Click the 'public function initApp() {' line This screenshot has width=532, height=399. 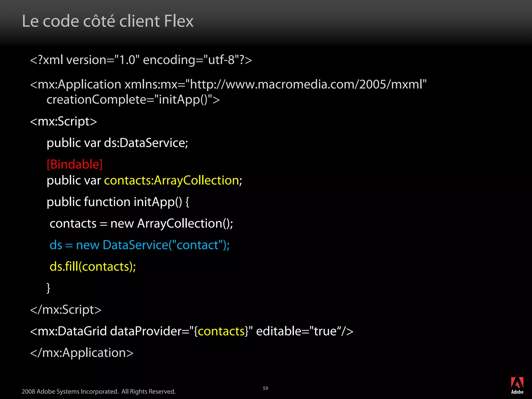click(x=118, y=202)
